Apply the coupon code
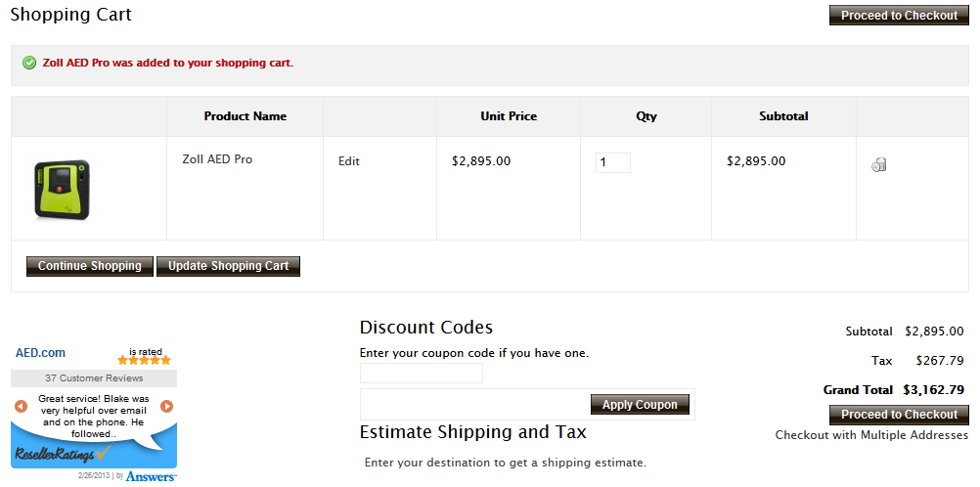 click(x=640, y=405)
